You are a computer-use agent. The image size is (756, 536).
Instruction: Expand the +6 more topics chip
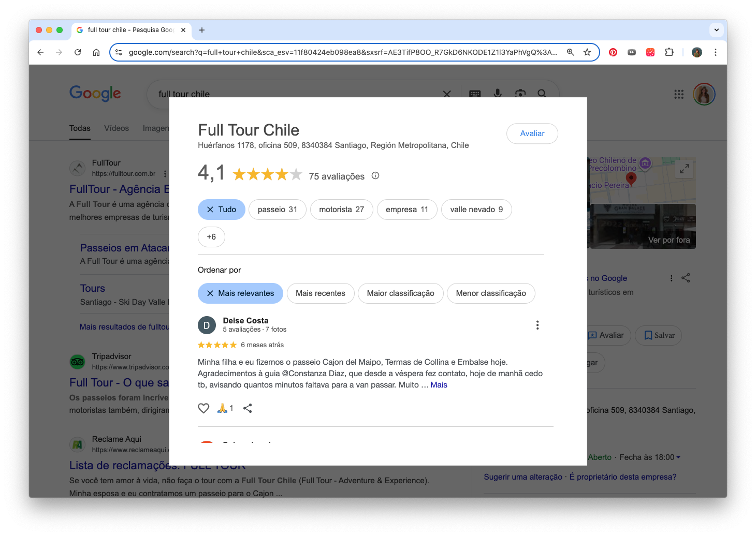pos(211,237)
